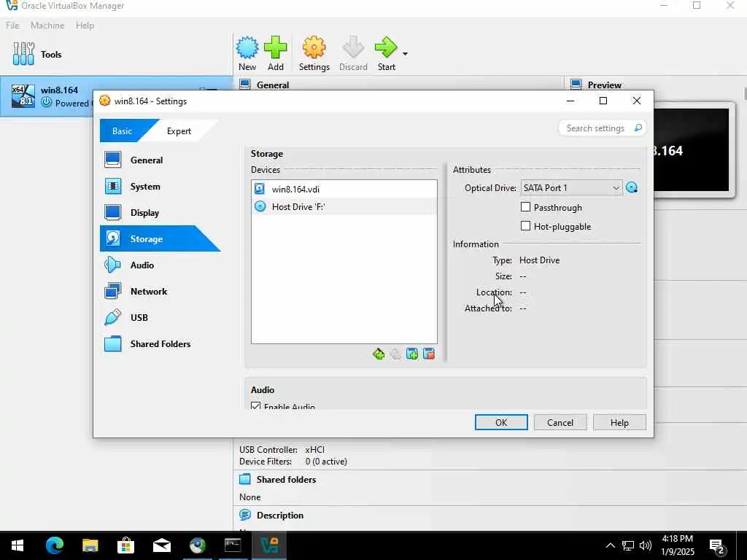
Task: Switch to the Basic settings tab
Action: click(123, 131)
